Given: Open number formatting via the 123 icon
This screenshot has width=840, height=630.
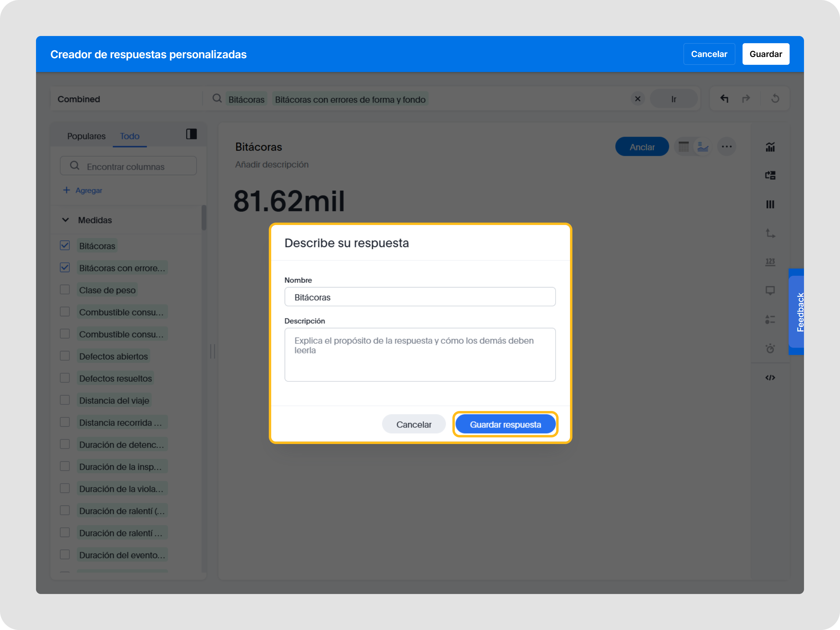Looking at the screenshot, I should [x=770, y=262].
